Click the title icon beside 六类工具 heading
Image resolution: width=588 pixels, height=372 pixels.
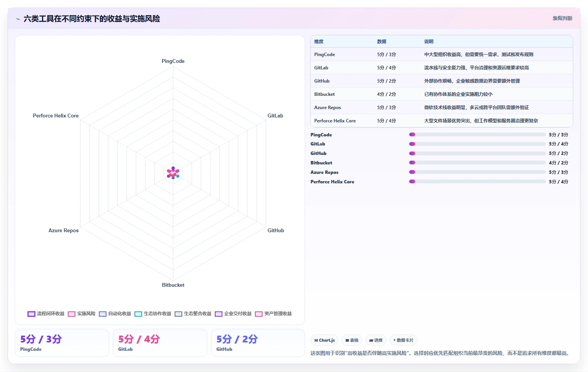click(x=18, y=19)
